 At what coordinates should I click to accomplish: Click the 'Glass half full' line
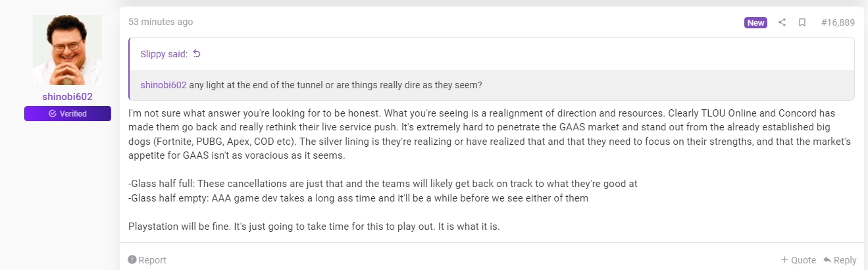(383, 184)
